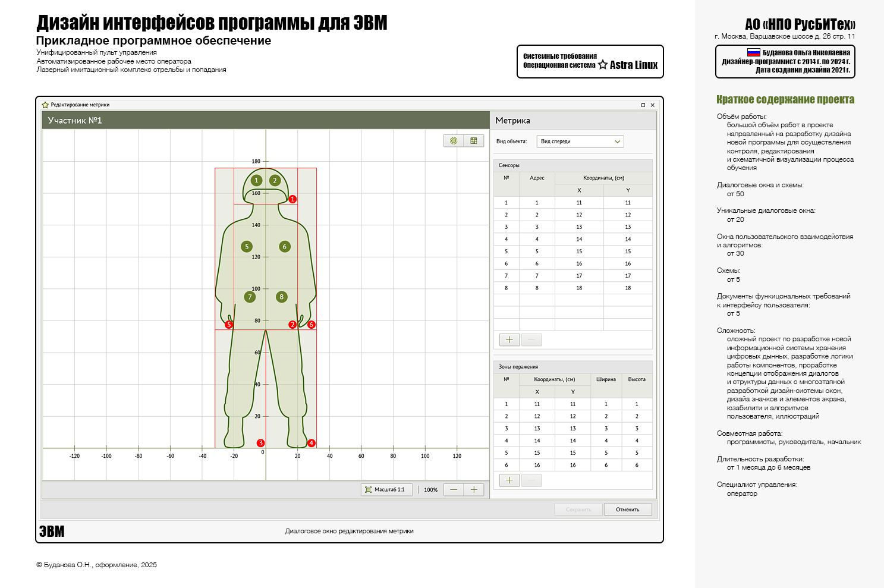Click X coordinate cell of sensor row 3
Viewport: 884px width, 588px height.
(x=579, y=227)
